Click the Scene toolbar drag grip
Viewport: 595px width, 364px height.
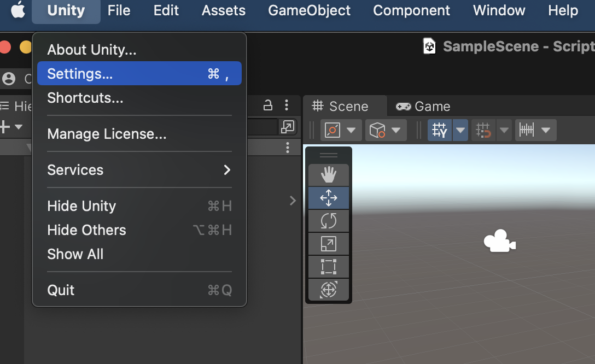pyautogui.click(x=312, y=130)
